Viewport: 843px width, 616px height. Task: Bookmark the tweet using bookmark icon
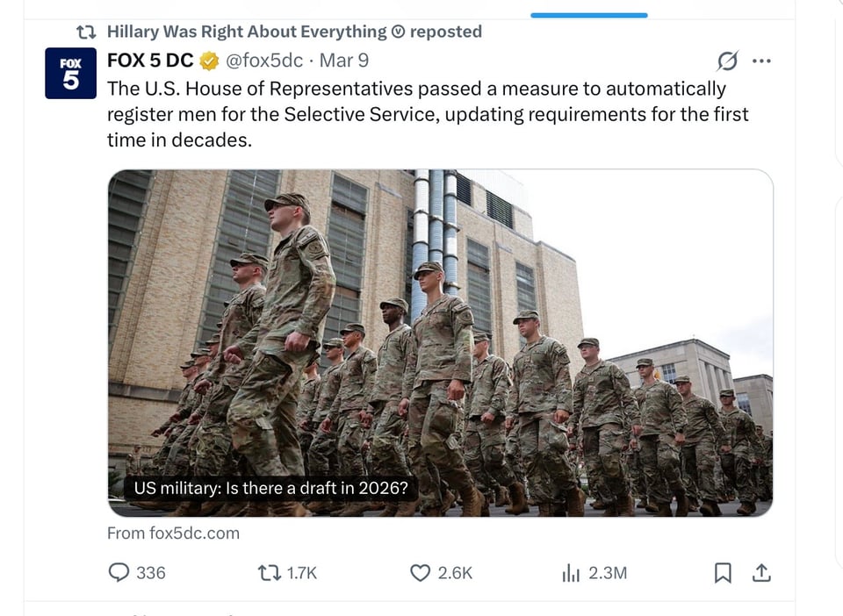click(x=723, y=572)
